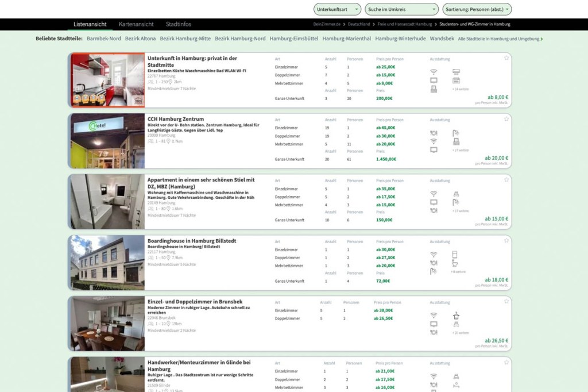The width and height of the screenshot is (588, 392).
Task: Open the building photo of Boardinghouse Billstedt
Action: coord(107,263)
